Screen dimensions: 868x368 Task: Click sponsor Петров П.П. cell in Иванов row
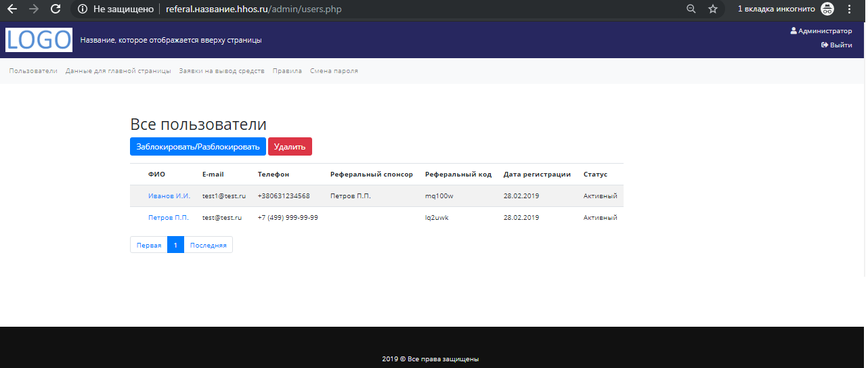[351, 196]
